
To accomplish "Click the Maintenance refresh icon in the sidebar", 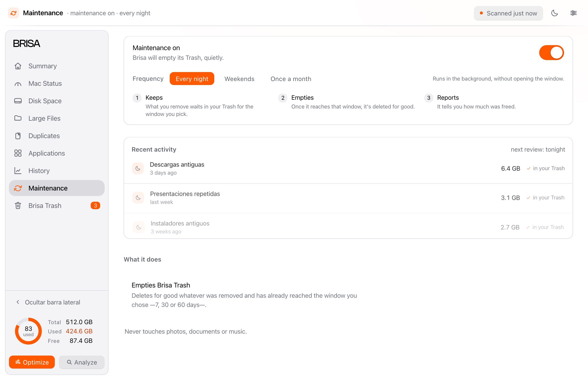I will (18, 188).
